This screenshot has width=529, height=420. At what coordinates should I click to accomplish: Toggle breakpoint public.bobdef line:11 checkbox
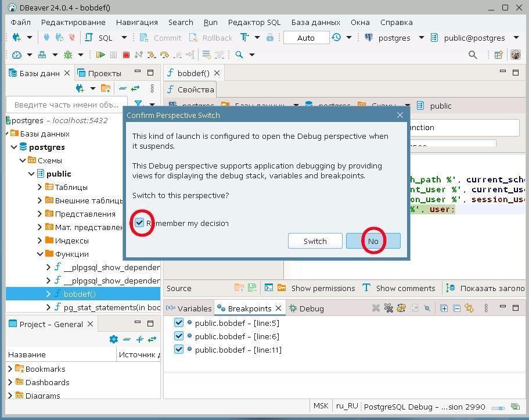click(179, 350)
